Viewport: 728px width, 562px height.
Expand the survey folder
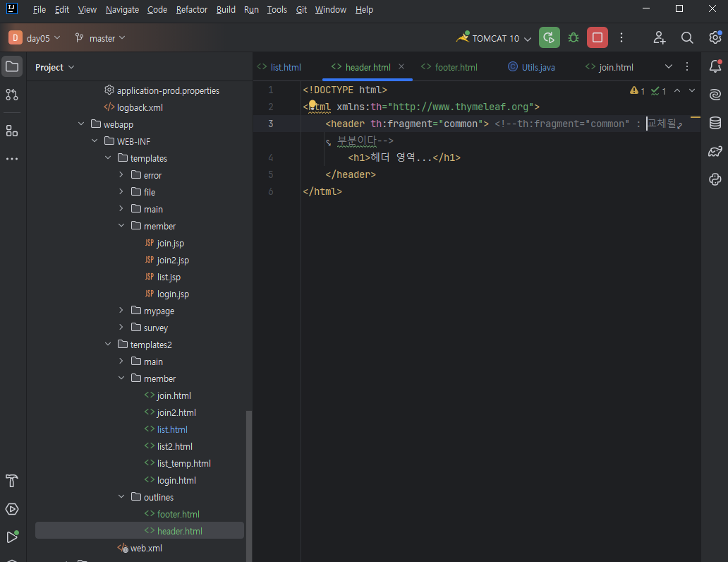pyautogui.click(x=121, y=328)
